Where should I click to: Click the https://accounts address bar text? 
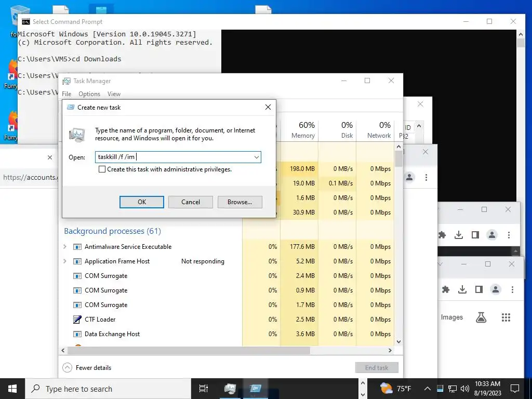click(x=31, y=177)
